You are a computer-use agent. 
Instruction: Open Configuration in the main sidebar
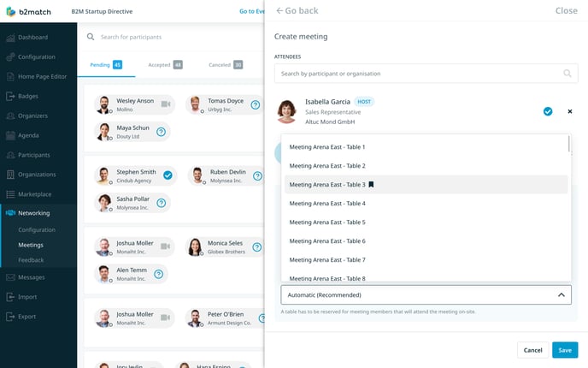[37, 56]
